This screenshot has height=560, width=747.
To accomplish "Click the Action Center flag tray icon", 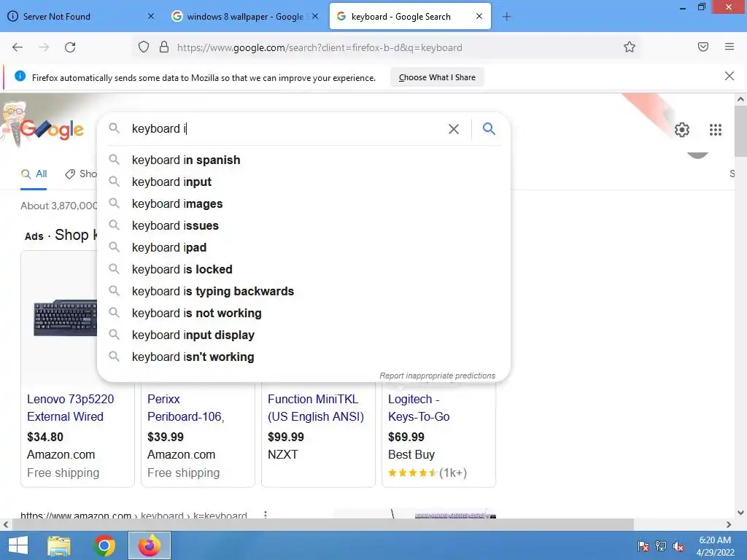I will (643, 546).
